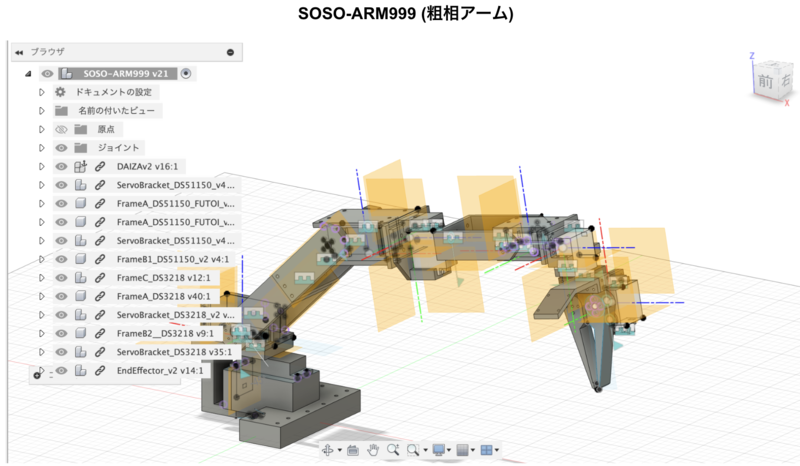Click the 前 face on the ViewCube
The image size is (800, 466).
(765, 81)
